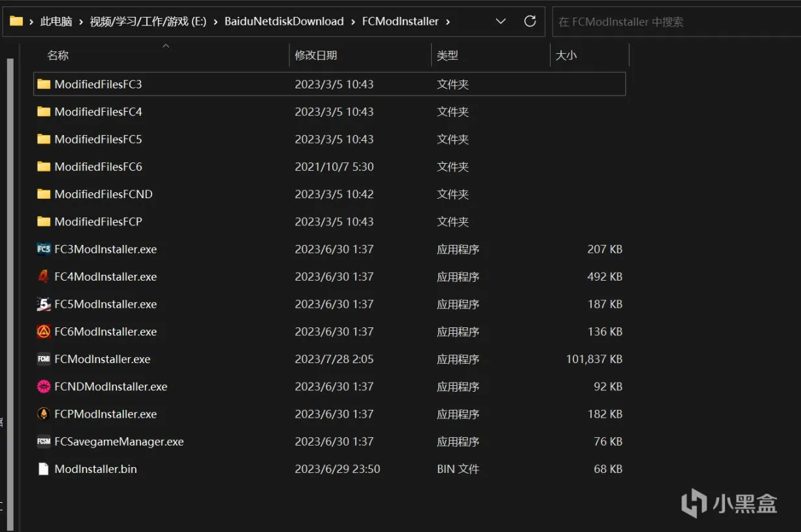Click the 2023/6/29 23:50 date cell
The width and height of the screenshot is (801, 532).
coord(337,468)
